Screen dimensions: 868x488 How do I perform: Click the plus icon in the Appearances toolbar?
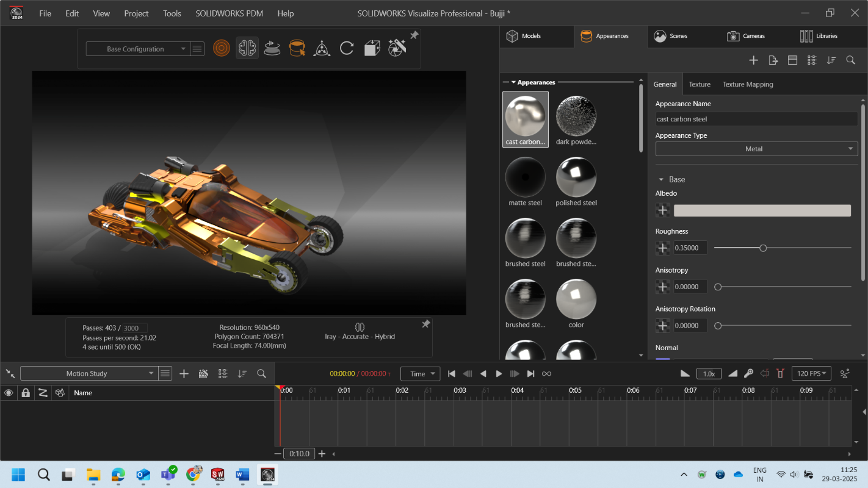(753, 60)
